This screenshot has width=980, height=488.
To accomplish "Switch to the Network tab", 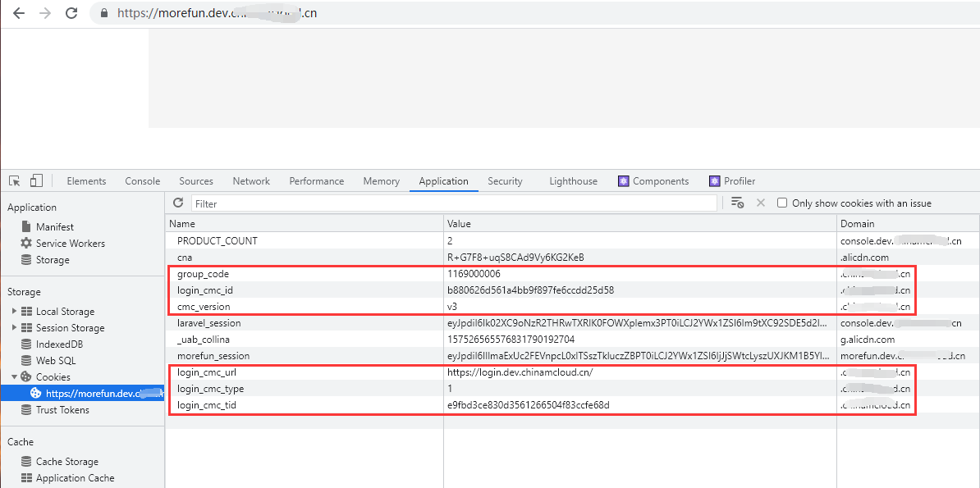I will [x=251, y=181].
